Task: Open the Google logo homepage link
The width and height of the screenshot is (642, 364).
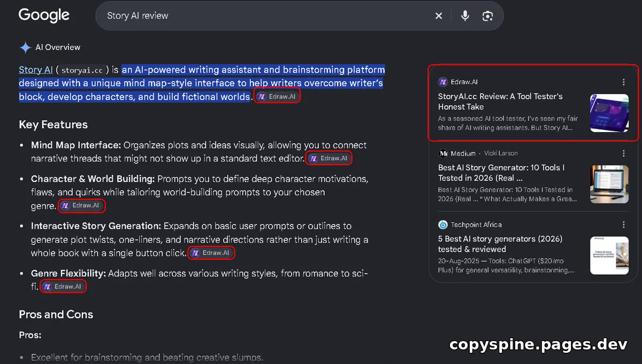Action: (44, 15)
